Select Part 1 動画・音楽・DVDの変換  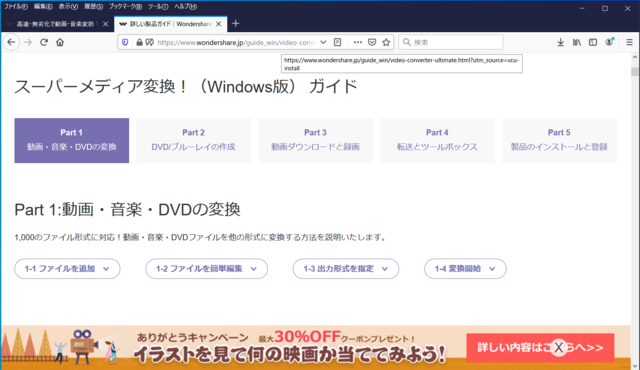point(72,140)
